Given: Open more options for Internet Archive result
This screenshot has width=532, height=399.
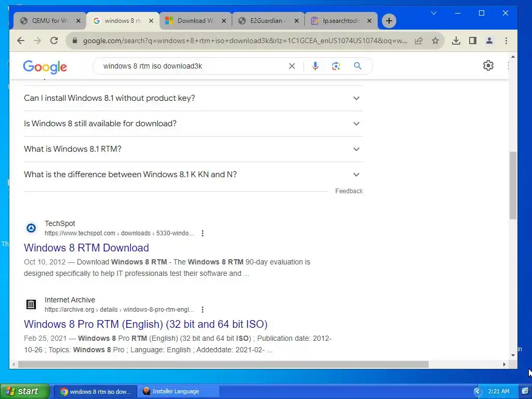Looking at the screenshot, I should pyautogui.click(x=203, y=310).
